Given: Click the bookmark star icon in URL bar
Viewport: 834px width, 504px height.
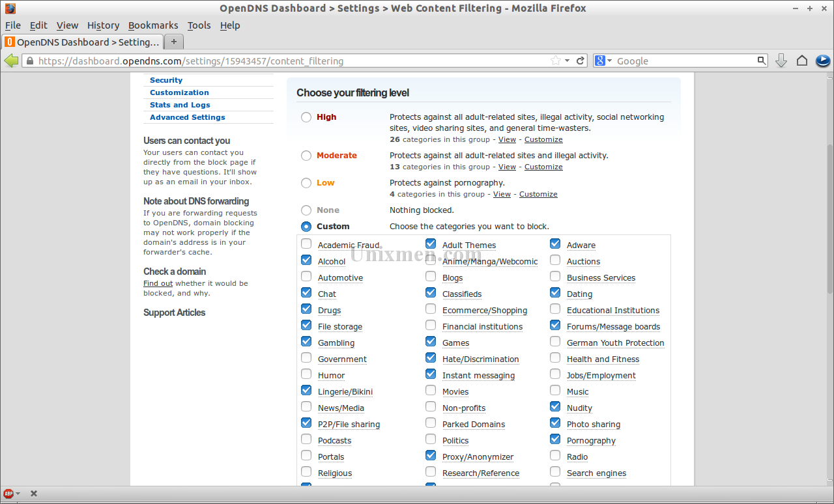Looking at the screenshot, I should point(556,61).
